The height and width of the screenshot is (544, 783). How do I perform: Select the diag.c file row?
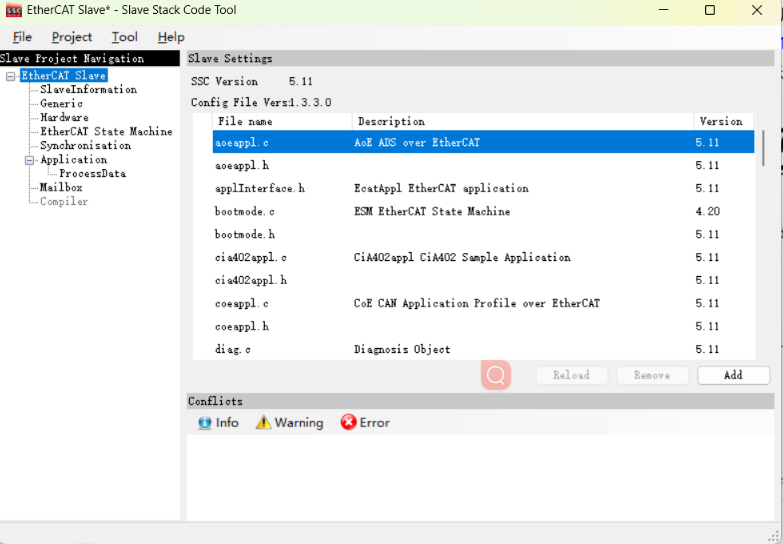[483, 349]
